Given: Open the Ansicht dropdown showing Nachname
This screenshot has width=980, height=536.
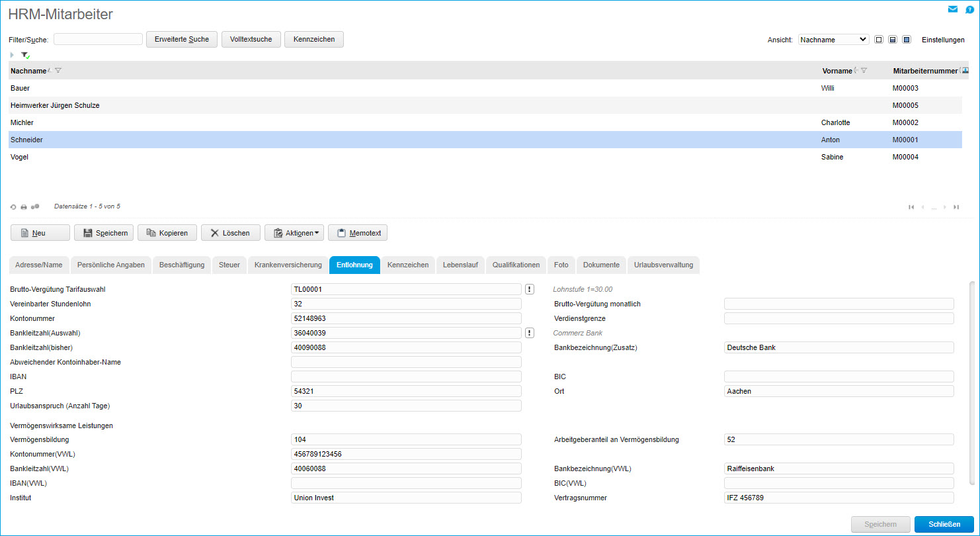Looking at the screenshot, I should coord(833,40).
